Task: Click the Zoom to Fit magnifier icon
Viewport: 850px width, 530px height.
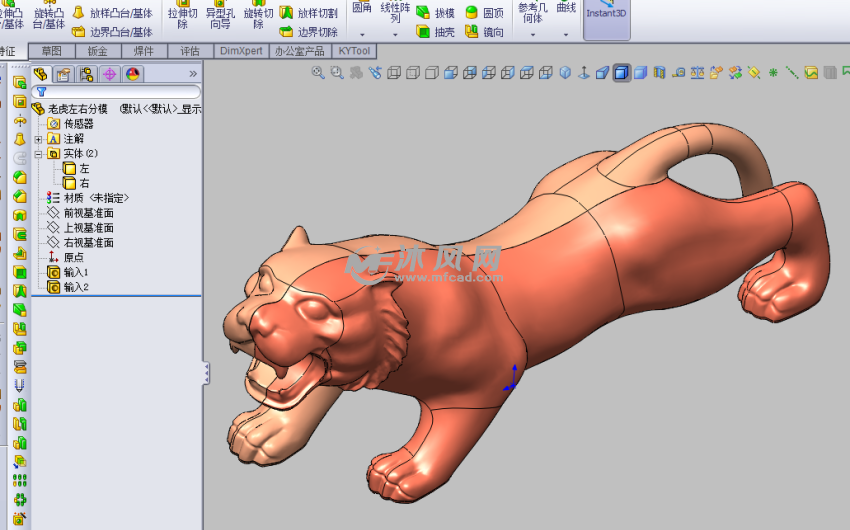Action: (318, 72)
